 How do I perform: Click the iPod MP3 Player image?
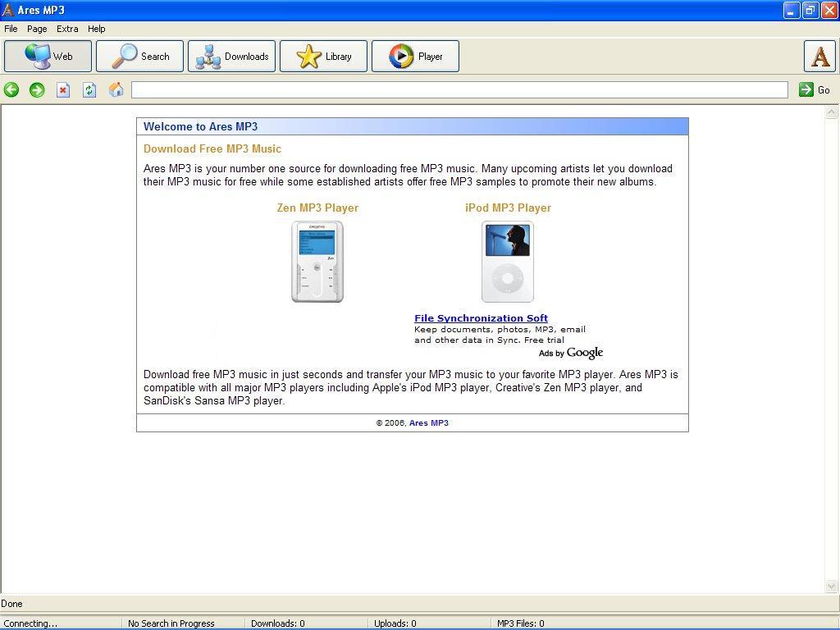click(508, 262)
